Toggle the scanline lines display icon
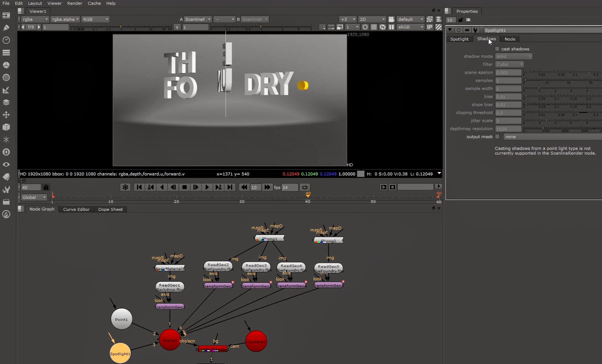Screen dimensions: 602x364 [x=374, y=27]
